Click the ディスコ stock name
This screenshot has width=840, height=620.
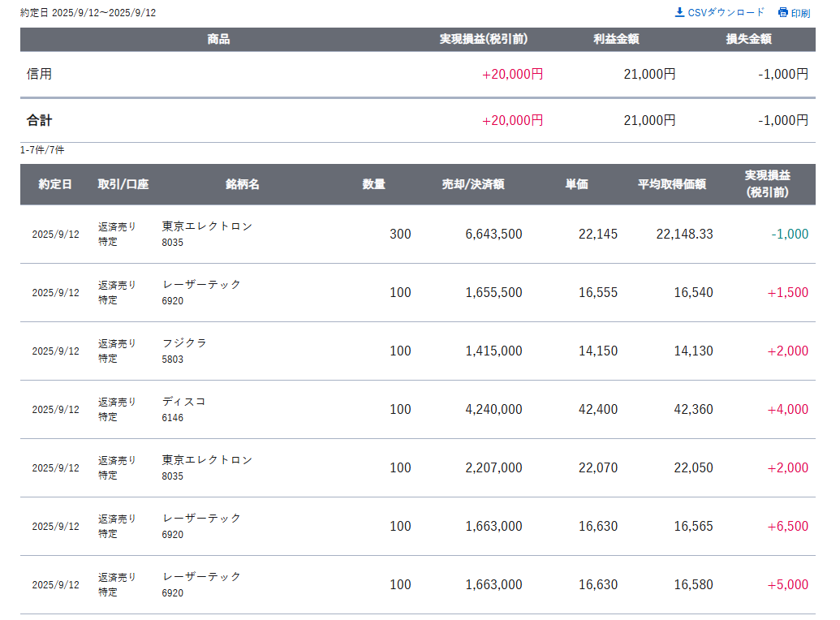184,402
